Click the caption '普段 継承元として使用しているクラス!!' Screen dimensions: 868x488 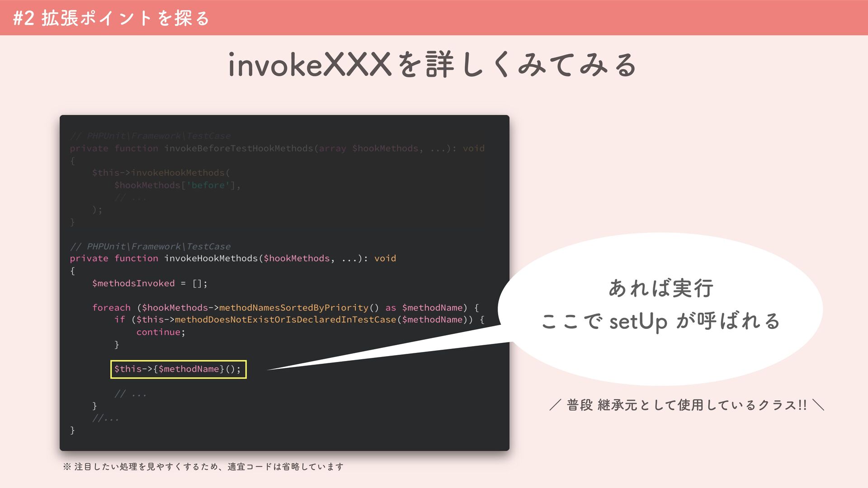(x=687, y=405)
